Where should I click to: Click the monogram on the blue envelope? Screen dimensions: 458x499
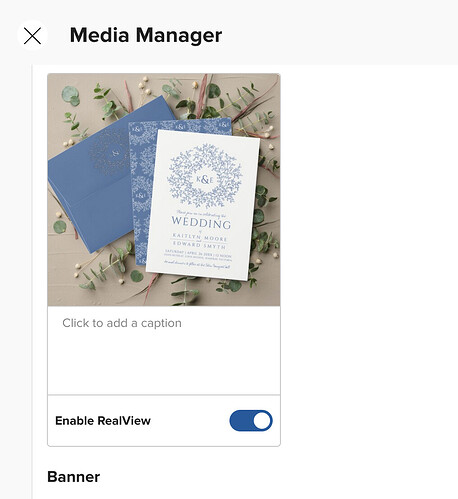pyautogui.click(x=116, y=153)
